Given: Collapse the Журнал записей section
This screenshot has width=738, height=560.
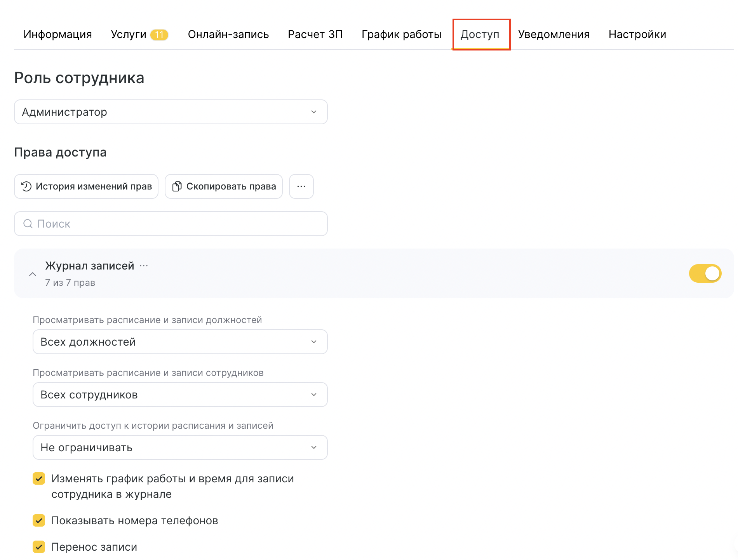Looking at the screenshot, I should pos(33,274).
